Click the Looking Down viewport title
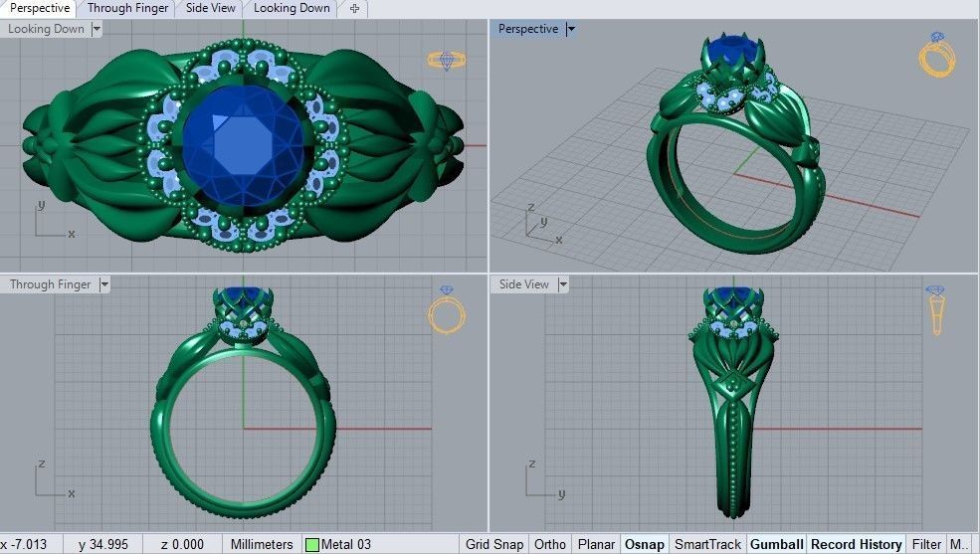The height and width of the screenshot is (554, 980). (46, 29)
